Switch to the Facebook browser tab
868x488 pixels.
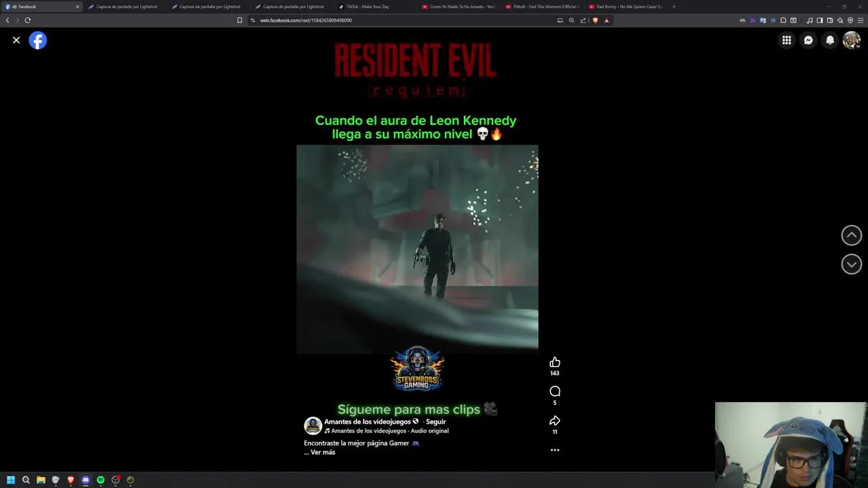point(41,7)
